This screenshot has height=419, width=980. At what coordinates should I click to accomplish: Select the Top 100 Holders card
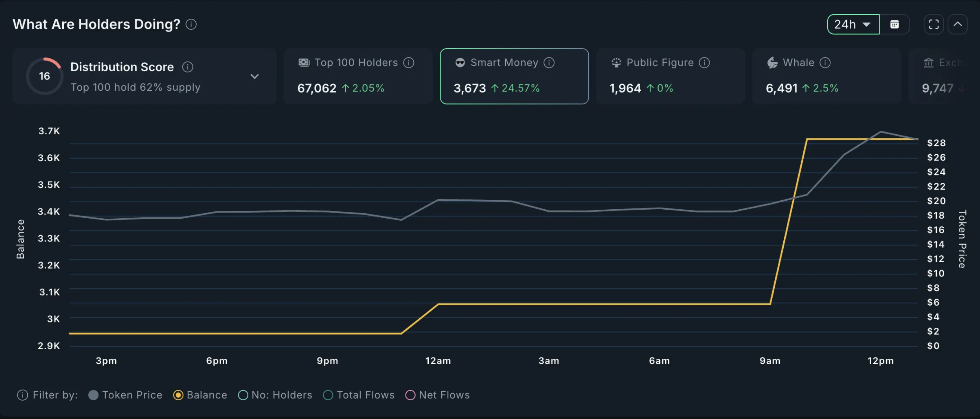click(x=358, y=76)
